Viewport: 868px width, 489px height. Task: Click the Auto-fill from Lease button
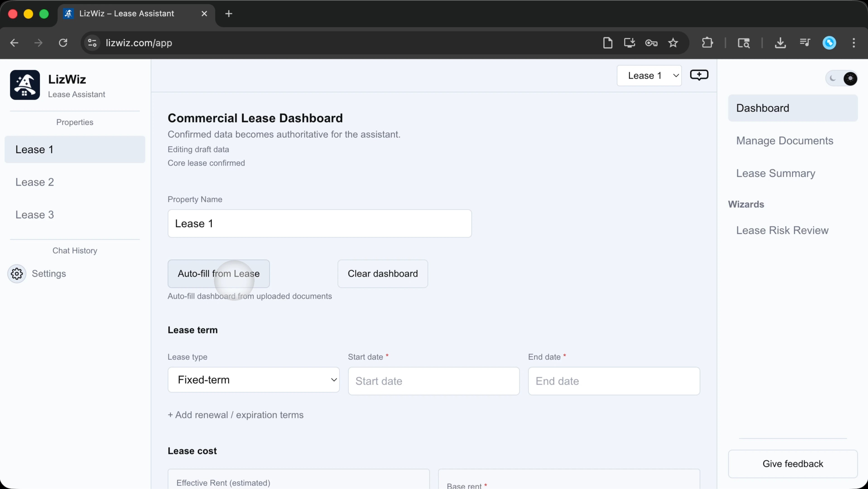coord(218,273)
